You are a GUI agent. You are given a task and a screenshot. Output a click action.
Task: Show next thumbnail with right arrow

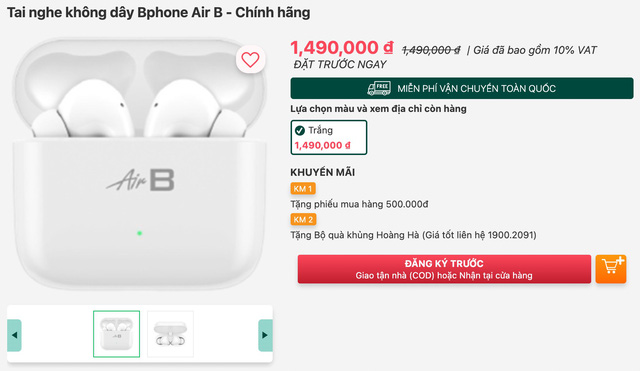265,335
